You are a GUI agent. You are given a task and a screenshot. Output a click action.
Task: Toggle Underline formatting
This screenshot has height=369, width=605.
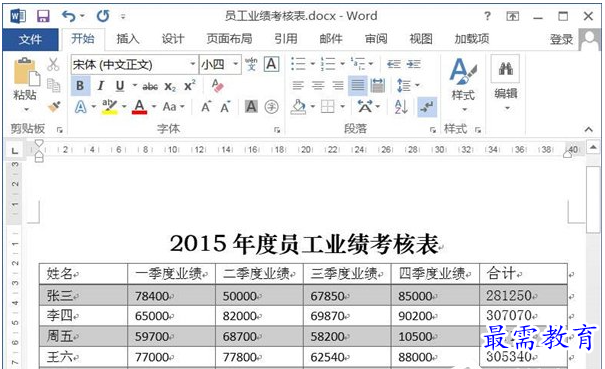pyautogui.click(x=120, y=86)
